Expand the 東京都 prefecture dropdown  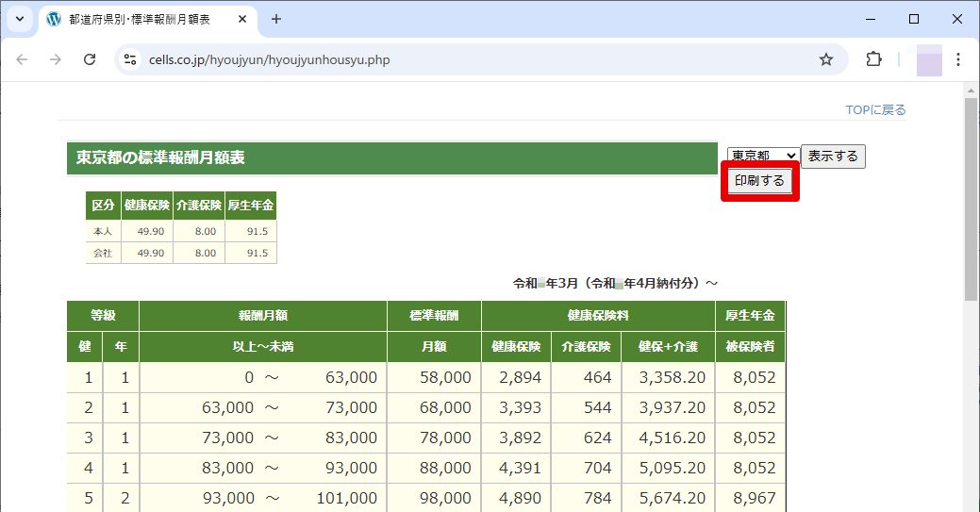763,155
